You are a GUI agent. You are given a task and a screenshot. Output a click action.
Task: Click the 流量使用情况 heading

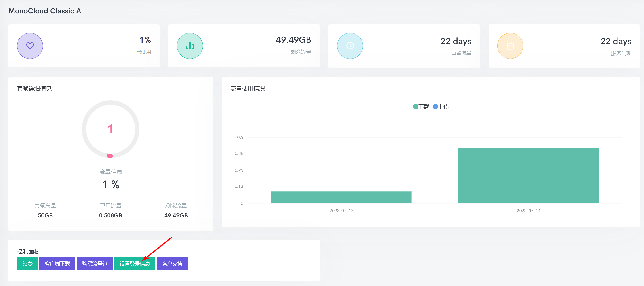click(x=248, y=89)
